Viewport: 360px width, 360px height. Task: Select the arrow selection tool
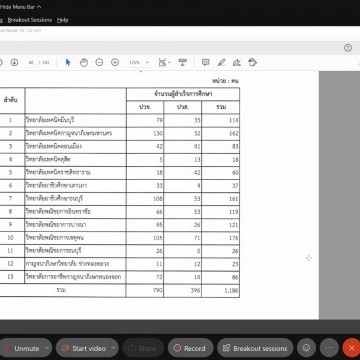click(68, 62)
